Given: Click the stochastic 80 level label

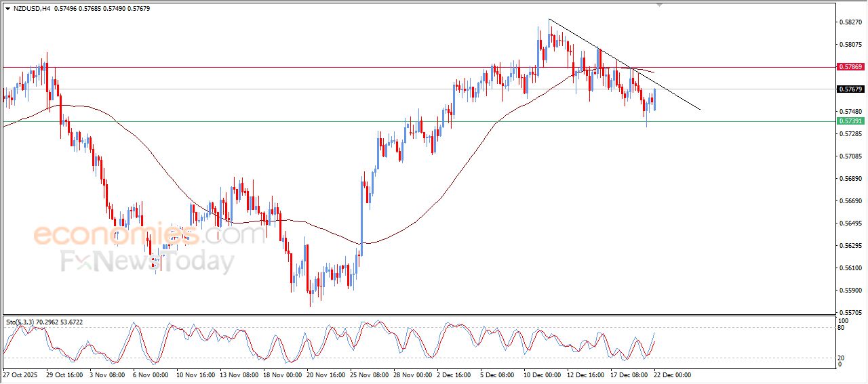Looking at the screenshot, I should pos(842,328).
